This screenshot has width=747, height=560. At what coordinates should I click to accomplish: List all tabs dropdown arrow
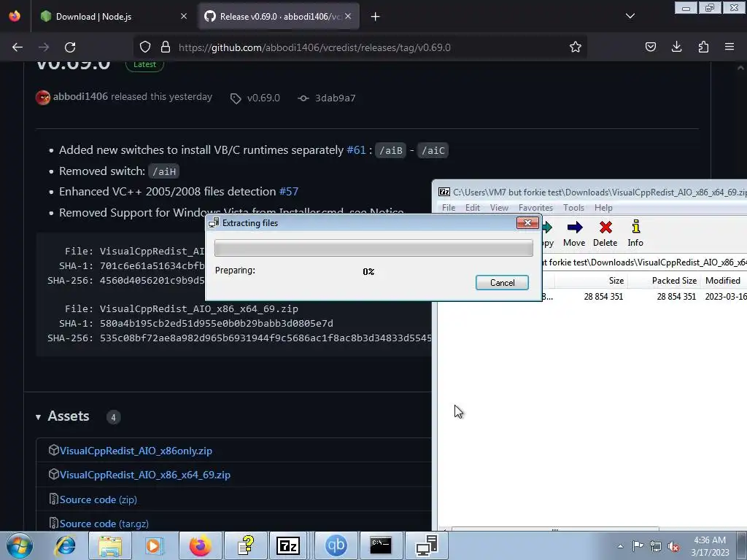[630, 16]
